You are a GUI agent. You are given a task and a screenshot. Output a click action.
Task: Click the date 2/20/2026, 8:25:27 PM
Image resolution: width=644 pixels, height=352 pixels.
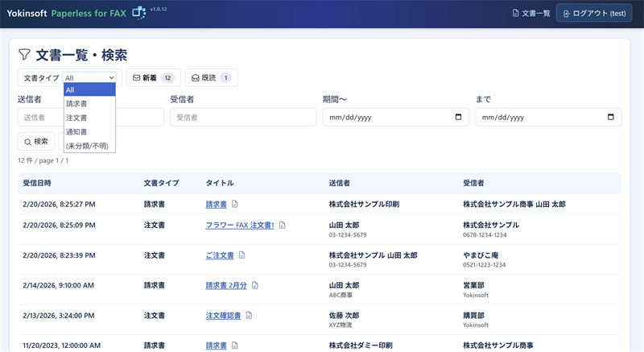[x=59, y=204]
